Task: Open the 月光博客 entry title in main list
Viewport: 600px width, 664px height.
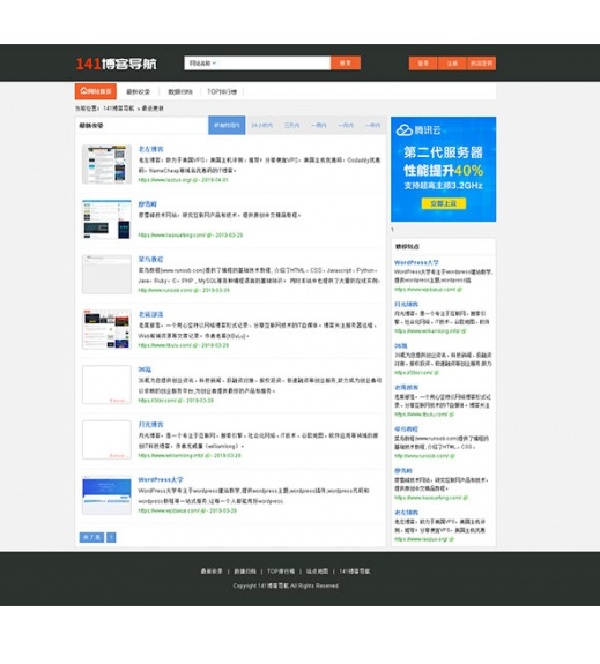Action: [149, 425]
